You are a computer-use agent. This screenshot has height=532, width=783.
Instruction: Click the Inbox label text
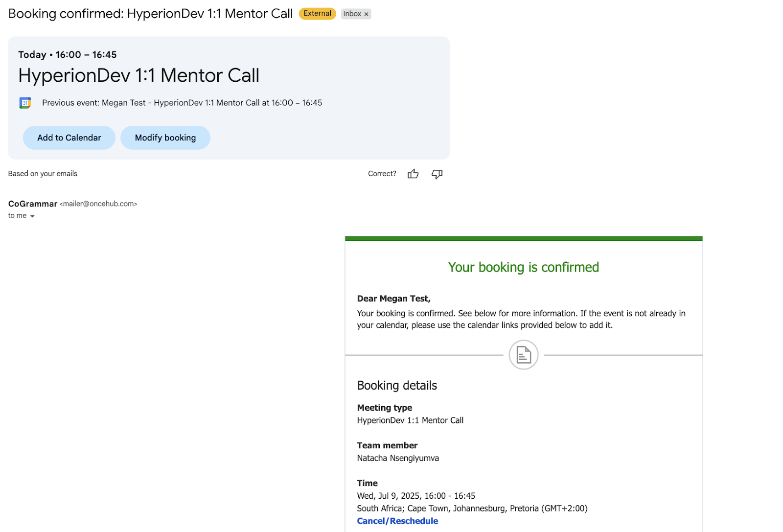click(352, 14)
